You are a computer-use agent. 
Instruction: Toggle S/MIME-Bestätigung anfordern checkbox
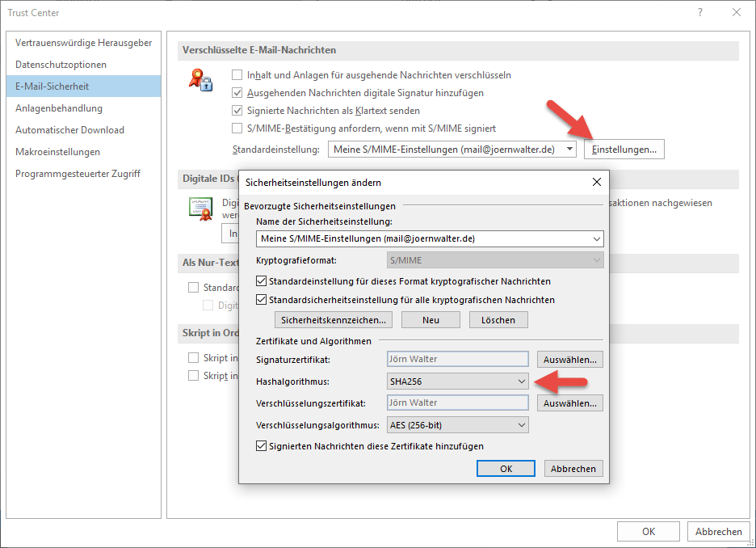coord(237,129)
